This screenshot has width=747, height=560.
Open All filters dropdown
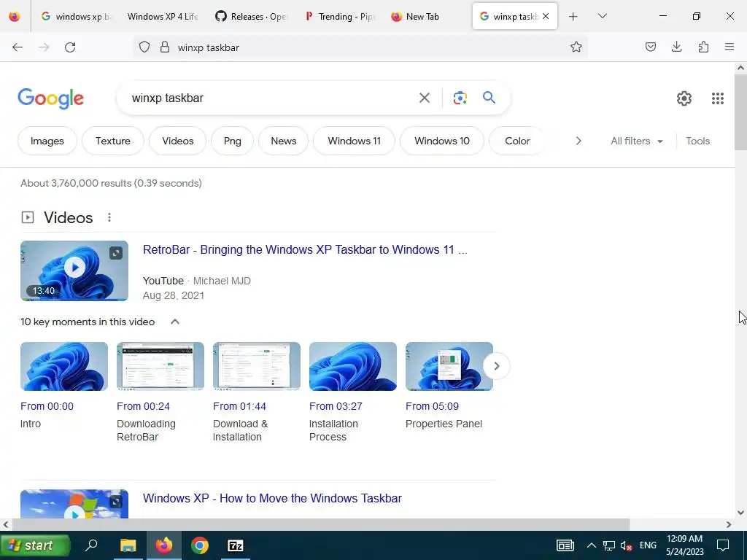(x=636, y=141)
